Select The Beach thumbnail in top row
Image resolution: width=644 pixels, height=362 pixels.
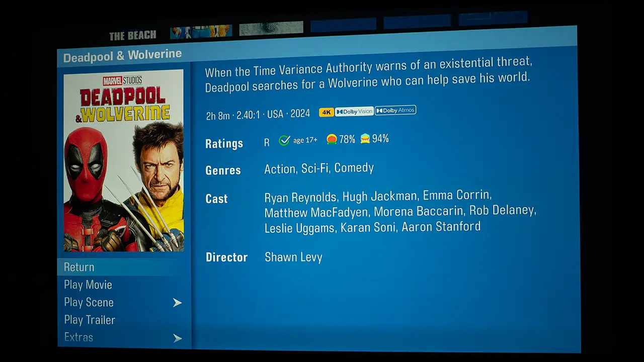[x=133, y=35]
